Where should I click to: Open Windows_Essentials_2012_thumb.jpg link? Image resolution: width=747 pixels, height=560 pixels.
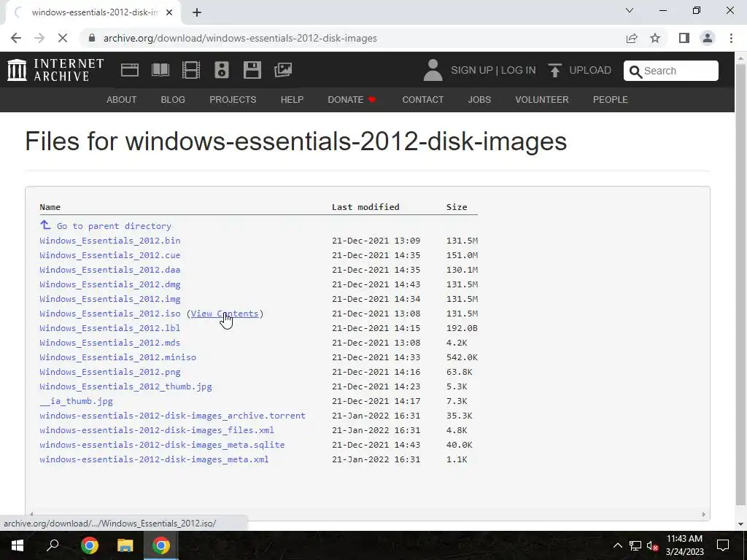click(x=125, y=386)
